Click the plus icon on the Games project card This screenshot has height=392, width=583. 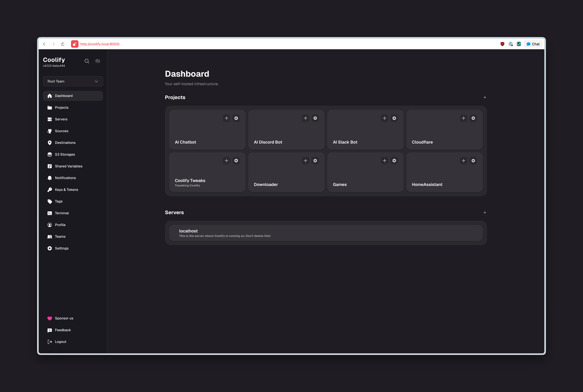[x=384, y=161]
